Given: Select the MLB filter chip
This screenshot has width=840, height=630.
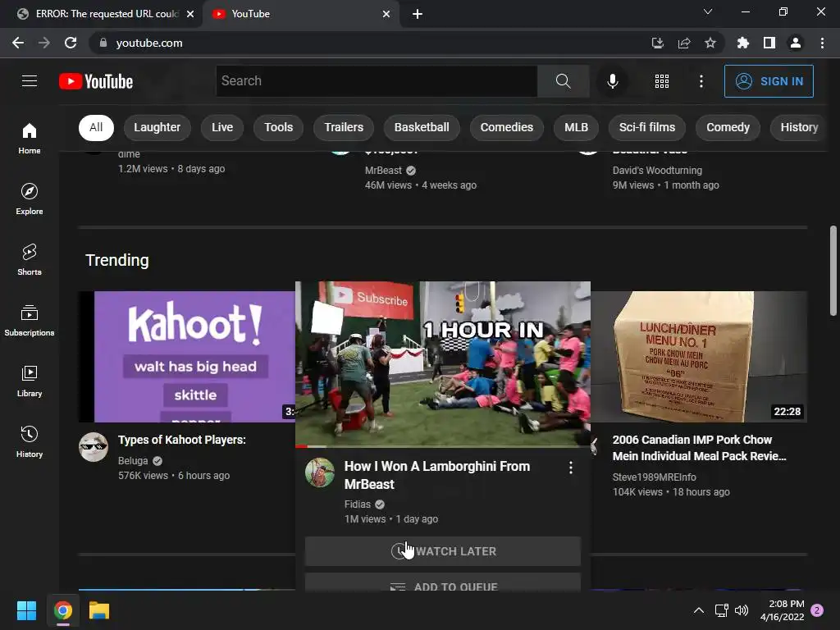Looking at the screenshot, I should click(576, 127).
